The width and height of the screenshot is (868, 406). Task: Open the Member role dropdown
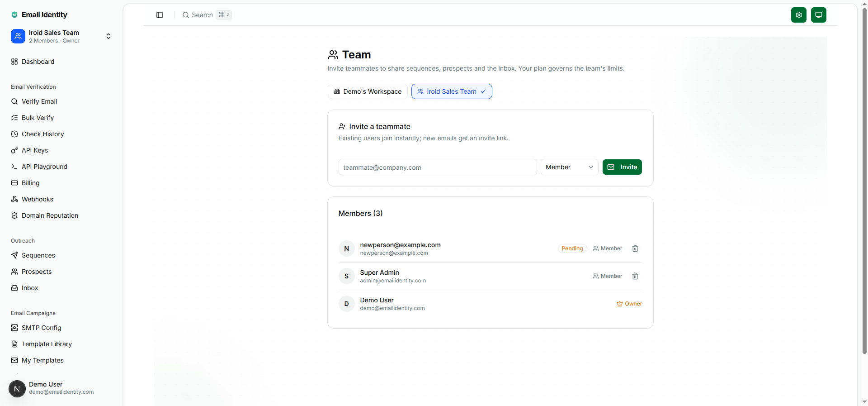coord(570,167)
